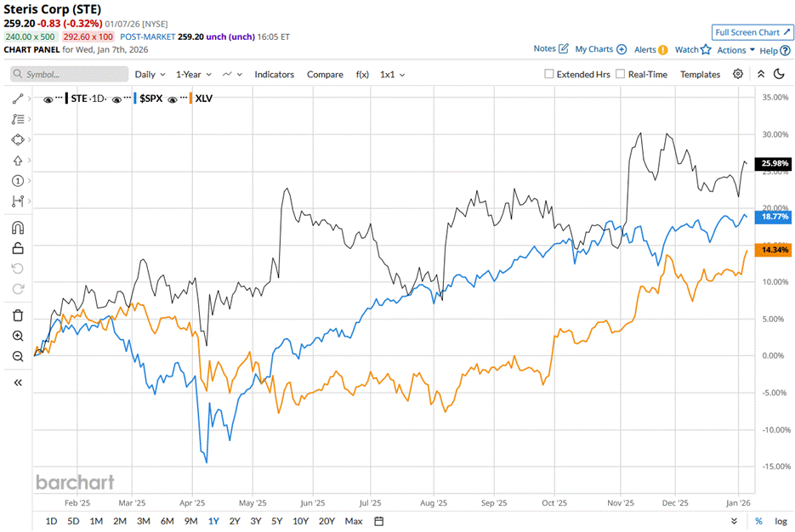Screen dimensions: 795x532
Task: Toggle visibility of the $SPX comparison line
Action: click(119, 98)
